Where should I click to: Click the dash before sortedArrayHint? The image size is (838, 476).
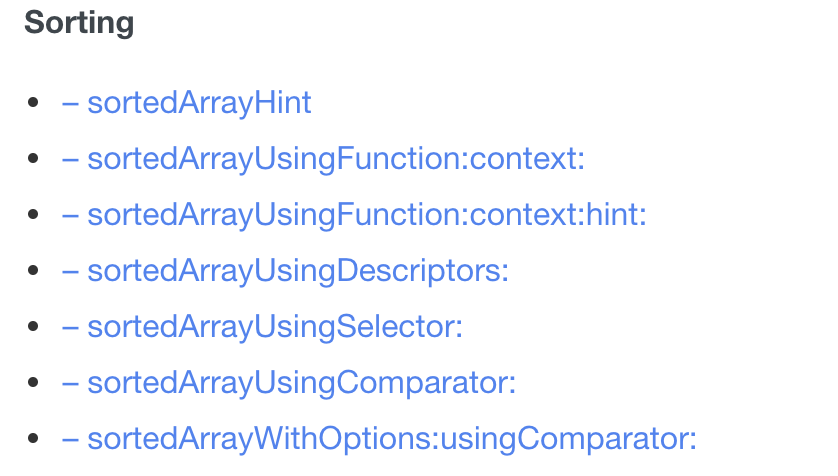[x=70, y=104]
